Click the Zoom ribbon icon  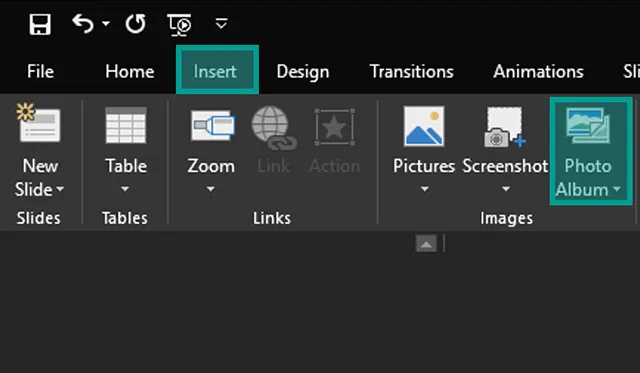pos(212,126)
